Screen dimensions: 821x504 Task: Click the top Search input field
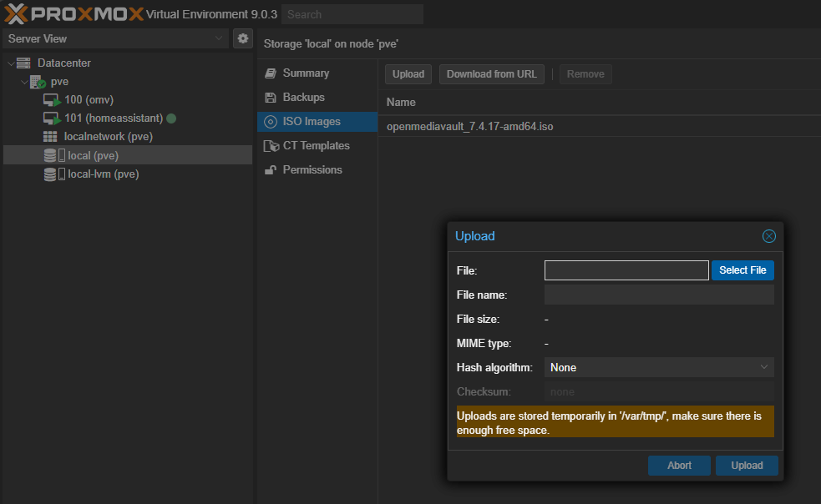click(x=352, y=14)
